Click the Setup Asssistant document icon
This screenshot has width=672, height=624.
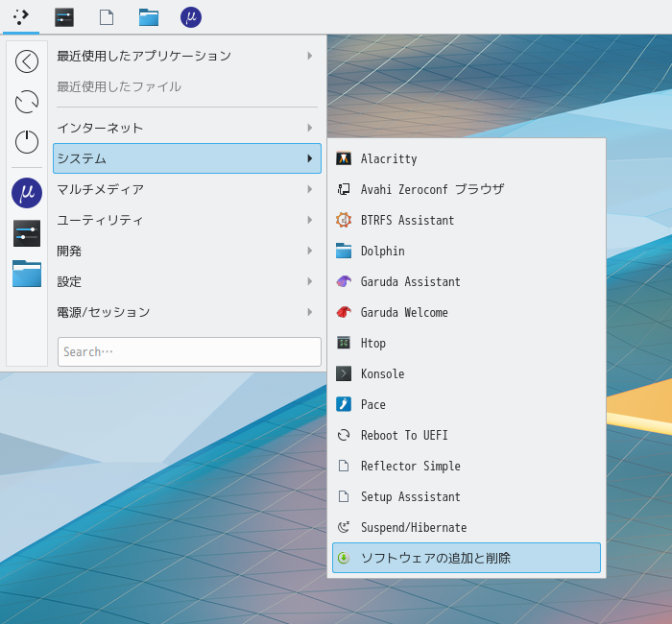(x=344, y=496)
